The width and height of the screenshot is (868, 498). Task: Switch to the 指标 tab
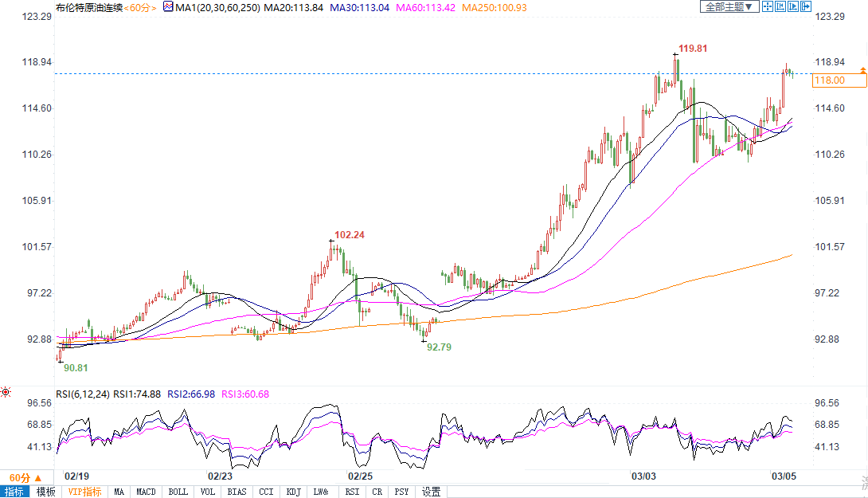(14, 492)
